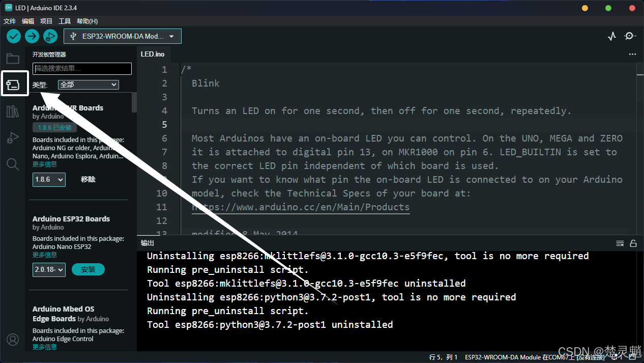Viewport: 644px width, 363px height.
Task: Click the word Blink on line 2
Action: [206, 83]
